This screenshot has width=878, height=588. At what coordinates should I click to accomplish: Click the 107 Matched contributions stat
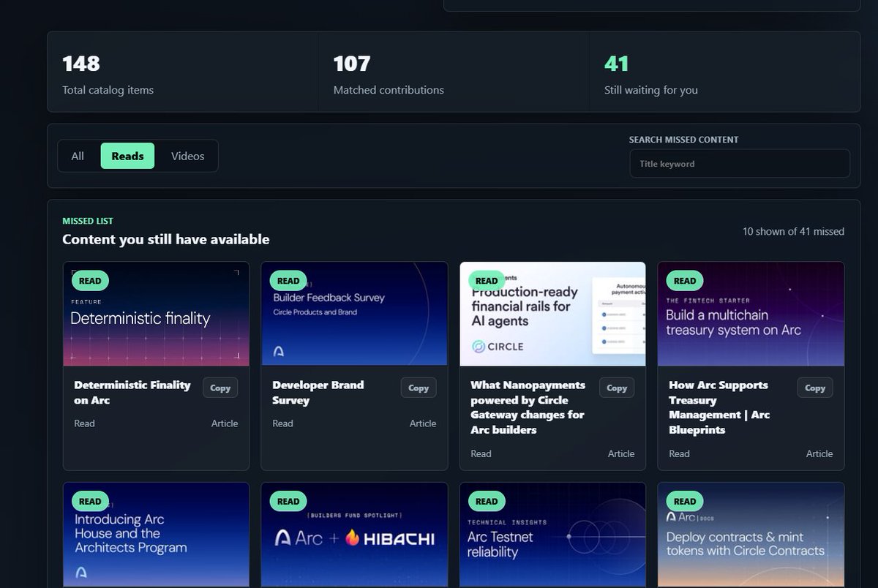coord(454,72)
